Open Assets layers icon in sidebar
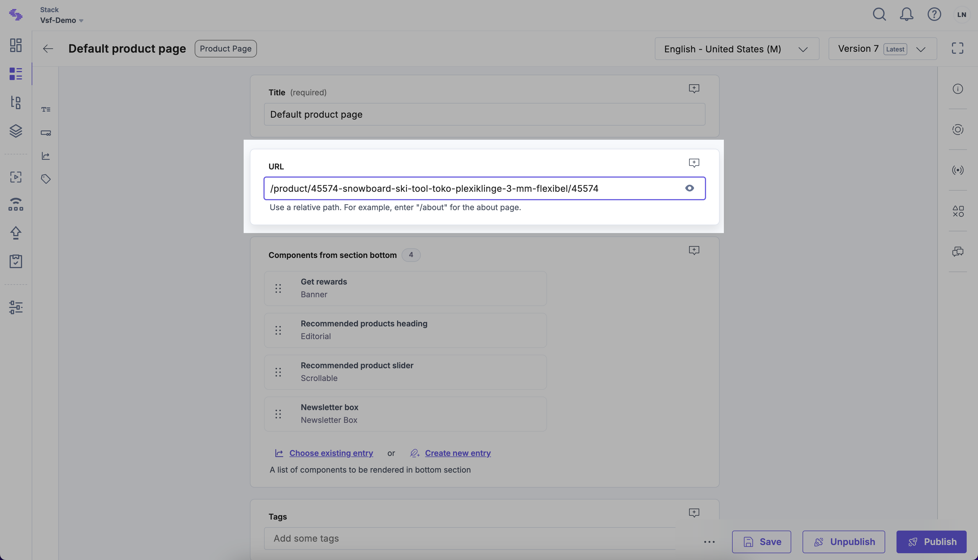The image size is (978, 560). (16, 131)
